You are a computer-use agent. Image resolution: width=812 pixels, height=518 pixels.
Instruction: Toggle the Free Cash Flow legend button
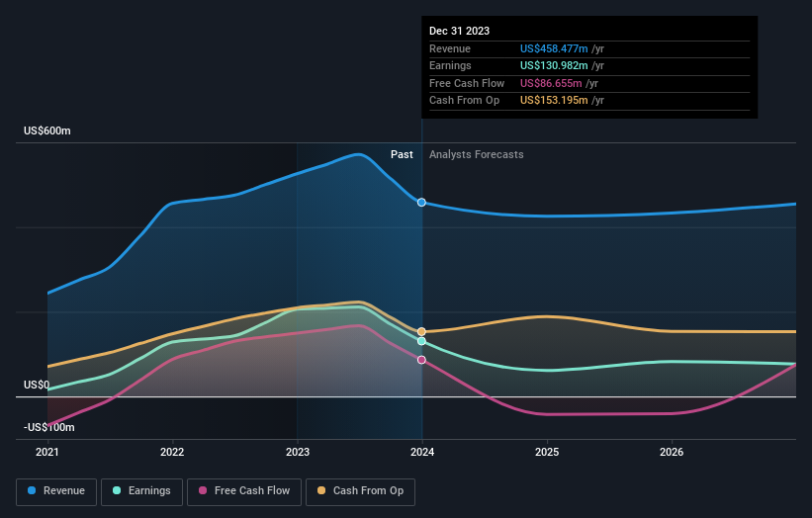[x=244, y=491]
